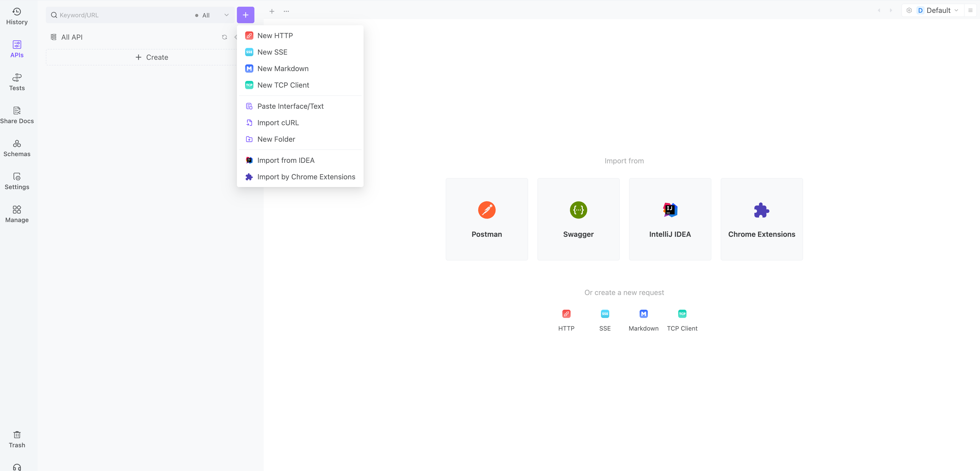
Task: Expand the All dropdown filter
Action: (212, 14)
